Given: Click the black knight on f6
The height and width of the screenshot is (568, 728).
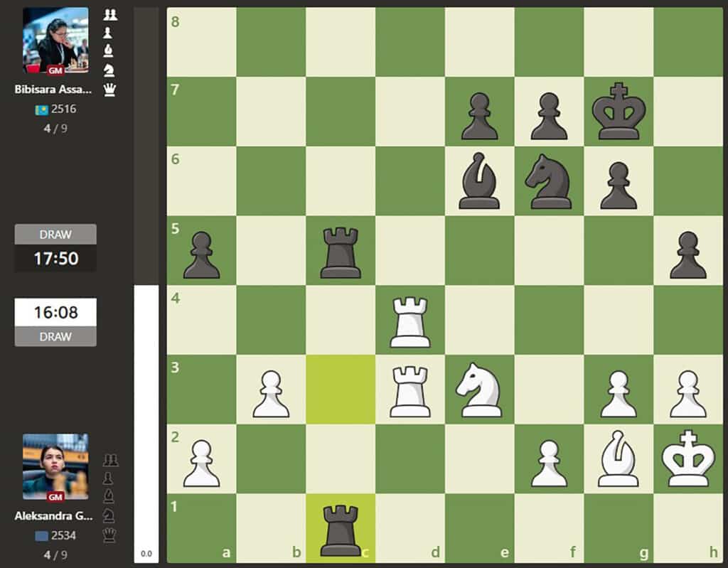Looking at the screenshot, I should coord(549,182).
